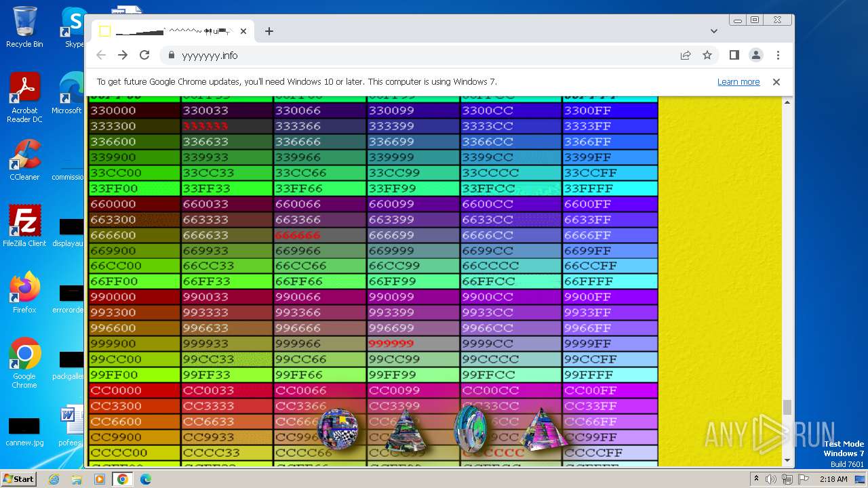Pick the 99CCFF color cell

click(610, 359)
